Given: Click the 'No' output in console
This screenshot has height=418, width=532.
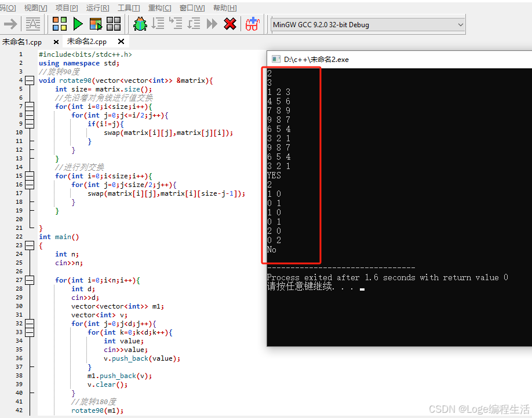Looking at the screenshot, I should 271,250.
